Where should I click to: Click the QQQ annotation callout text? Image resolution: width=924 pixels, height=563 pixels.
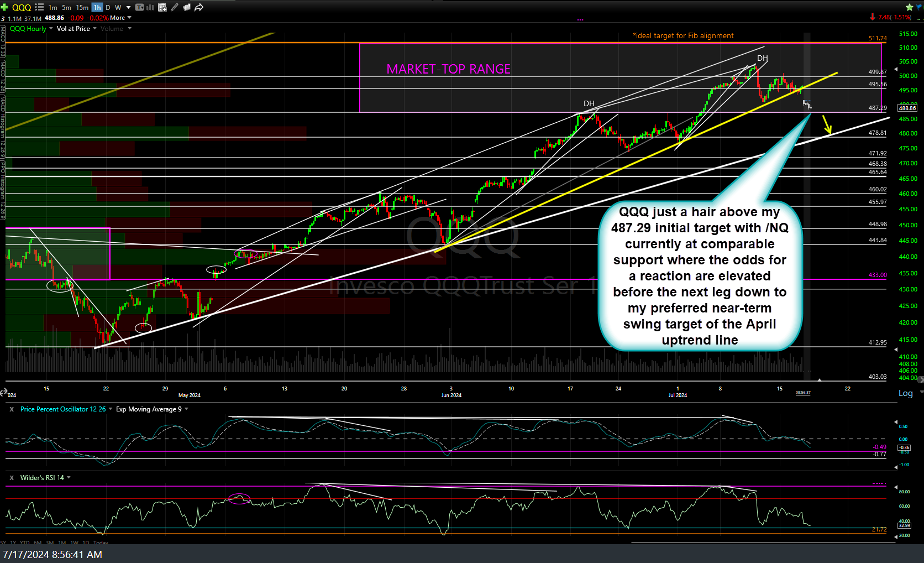click(699, 276)
